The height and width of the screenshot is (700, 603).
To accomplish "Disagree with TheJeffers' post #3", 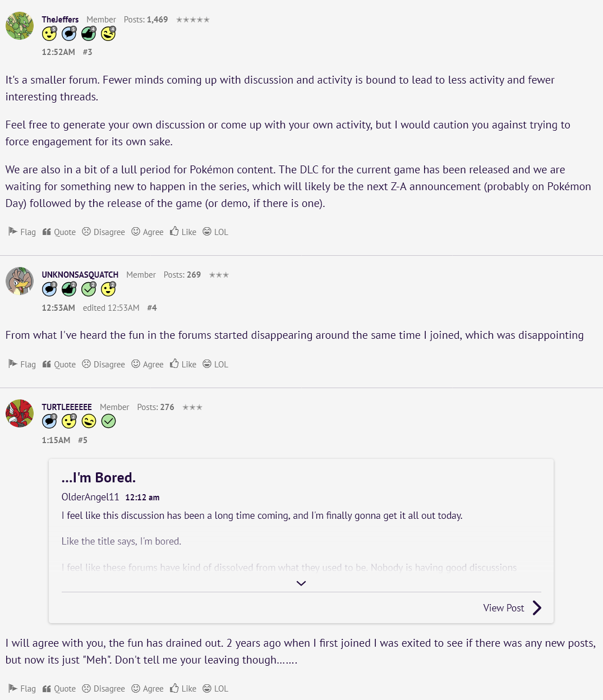I will (103, 232).
